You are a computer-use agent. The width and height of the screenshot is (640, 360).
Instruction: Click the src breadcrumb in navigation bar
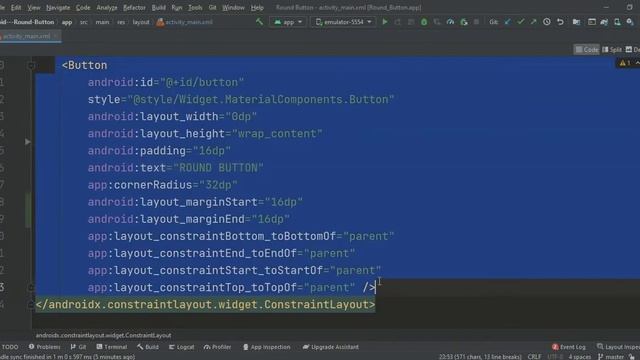click(x=84, y=22)
